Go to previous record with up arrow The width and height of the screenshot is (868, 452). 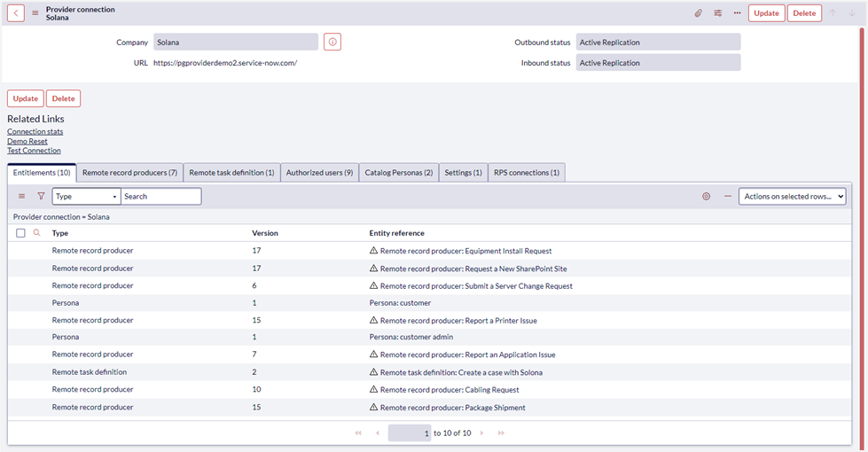[x=833, y=13]
